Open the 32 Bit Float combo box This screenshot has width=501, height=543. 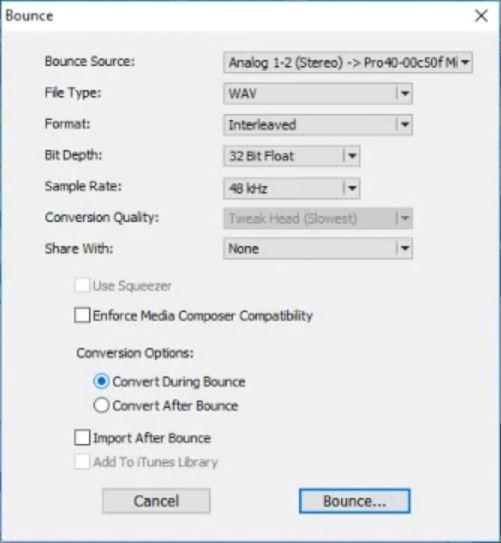pyautogui.click(x=292, y=156)
